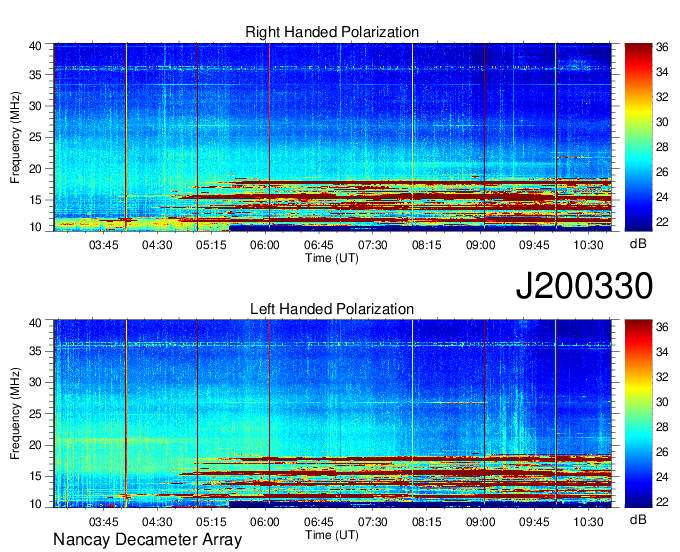Click the Left Handed Polarization spectrogram image

[333, 414]
